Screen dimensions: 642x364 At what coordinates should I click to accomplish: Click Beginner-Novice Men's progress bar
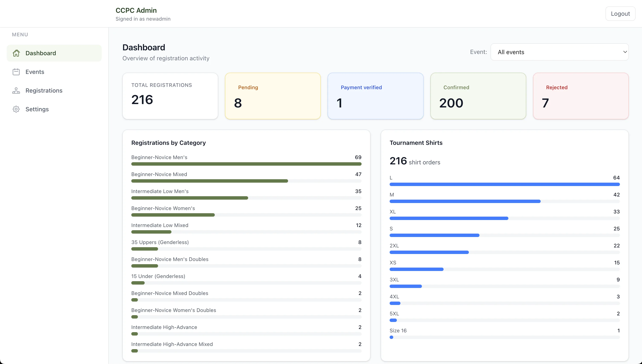(246, 164)
